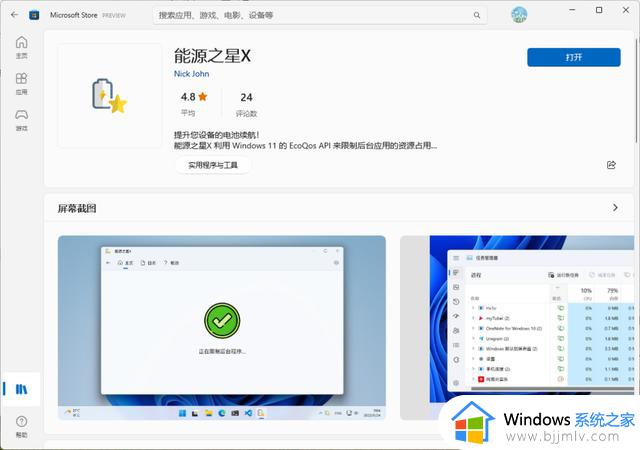This screenshot has width=640, height=450.
Task: Open the user profile avatar
Action: [519, 15]
